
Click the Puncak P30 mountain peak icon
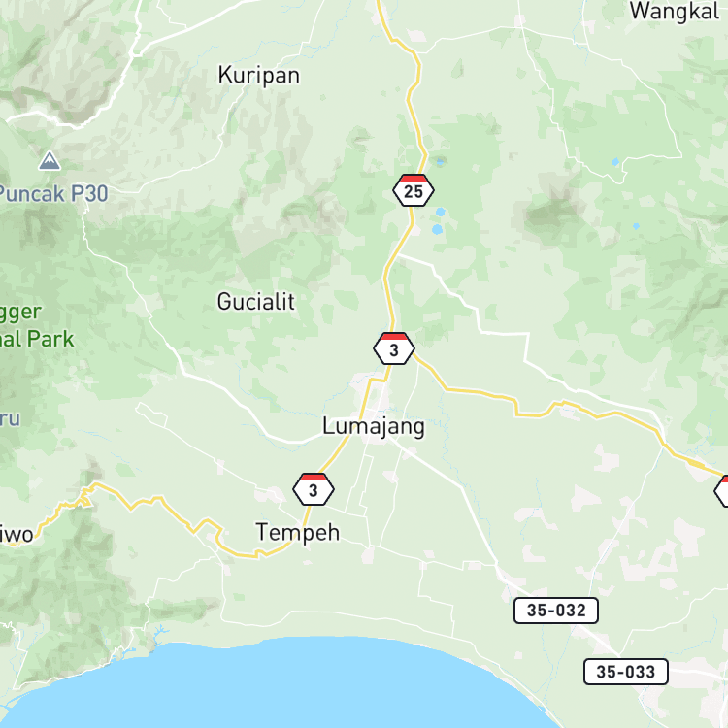[x=50, y=160]
